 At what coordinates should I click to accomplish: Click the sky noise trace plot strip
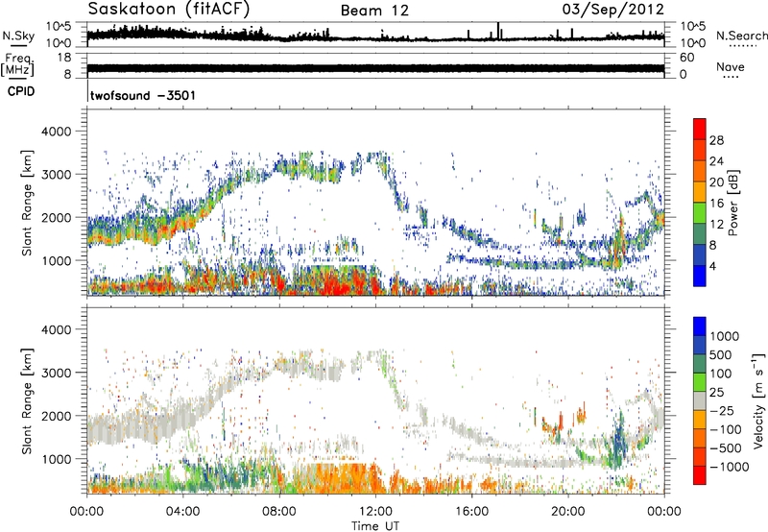click(x=375, y=35)
